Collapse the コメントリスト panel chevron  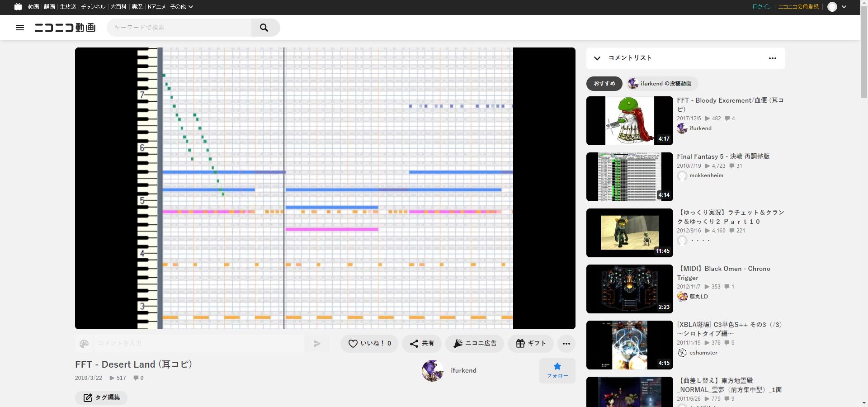[597, 58]
